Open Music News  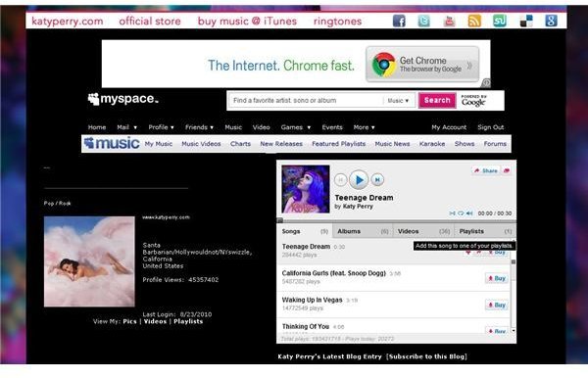(x=392, y=144)
